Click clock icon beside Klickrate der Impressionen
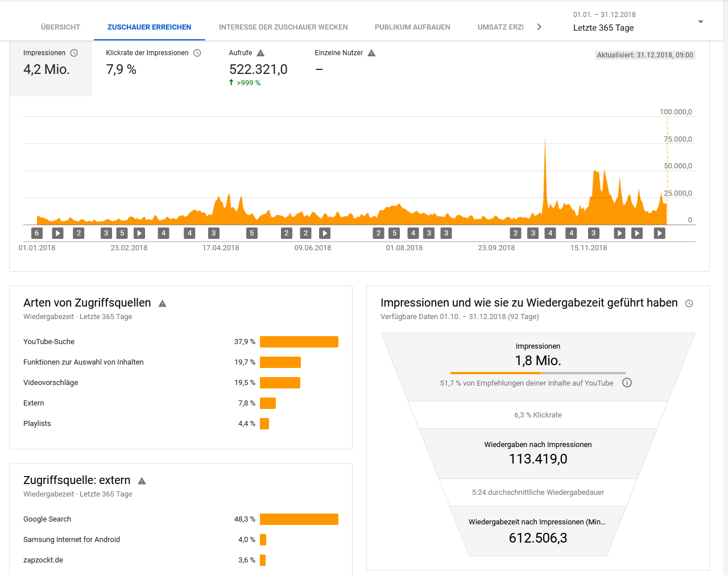This screenshot has width=728, height=575. click(197, 53)
